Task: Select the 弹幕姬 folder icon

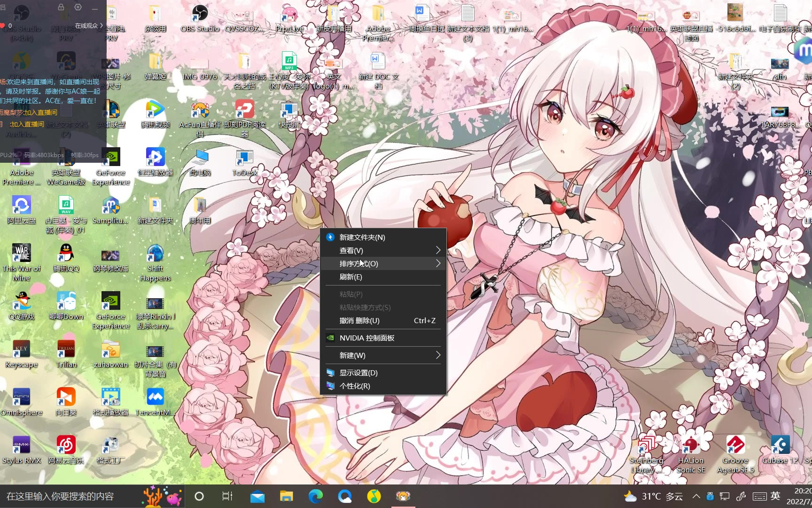Action: click(x=156, y=66)
